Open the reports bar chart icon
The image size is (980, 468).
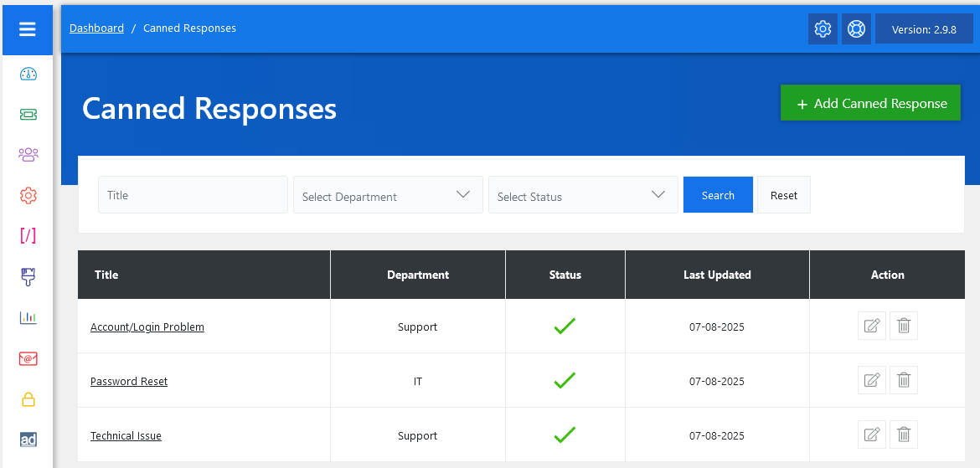click(x=28, y=317)
